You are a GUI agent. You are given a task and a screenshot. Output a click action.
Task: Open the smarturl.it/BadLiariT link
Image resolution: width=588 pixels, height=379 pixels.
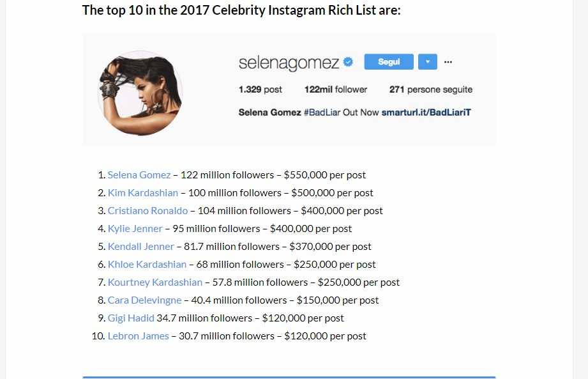tap(426, 112)
